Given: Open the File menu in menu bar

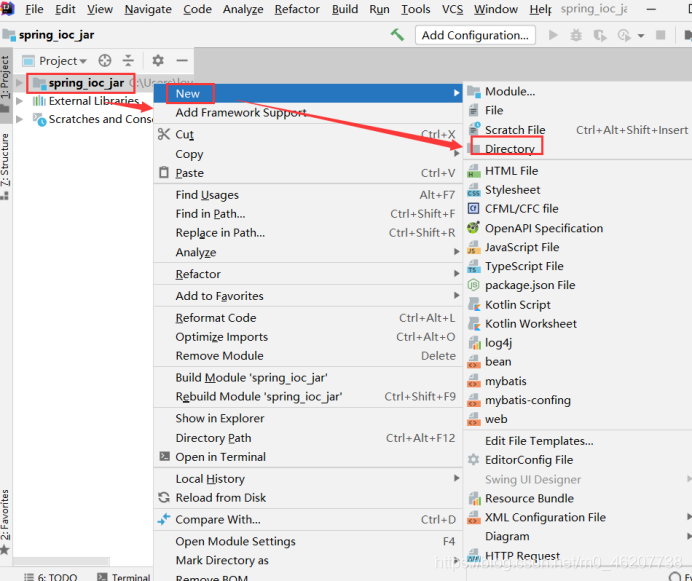Looking at the screenshot, I should tap(34, 9).
